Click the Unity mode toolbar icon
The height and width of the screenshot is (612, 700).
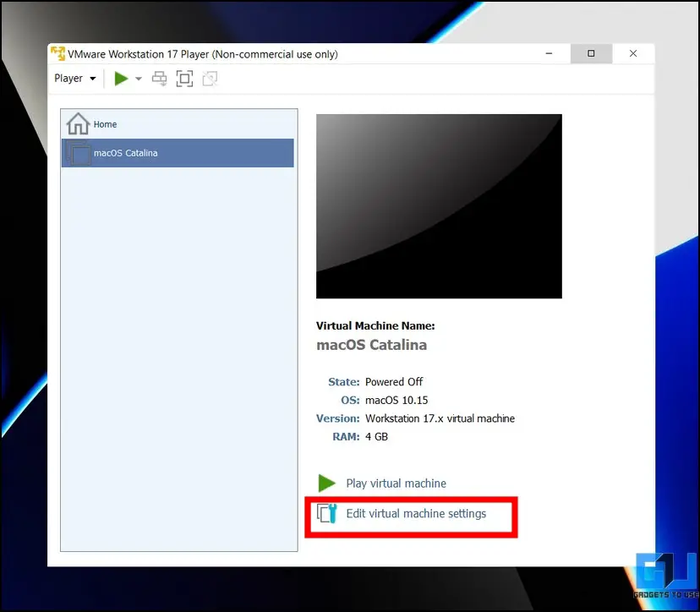(x=210, y=79)
